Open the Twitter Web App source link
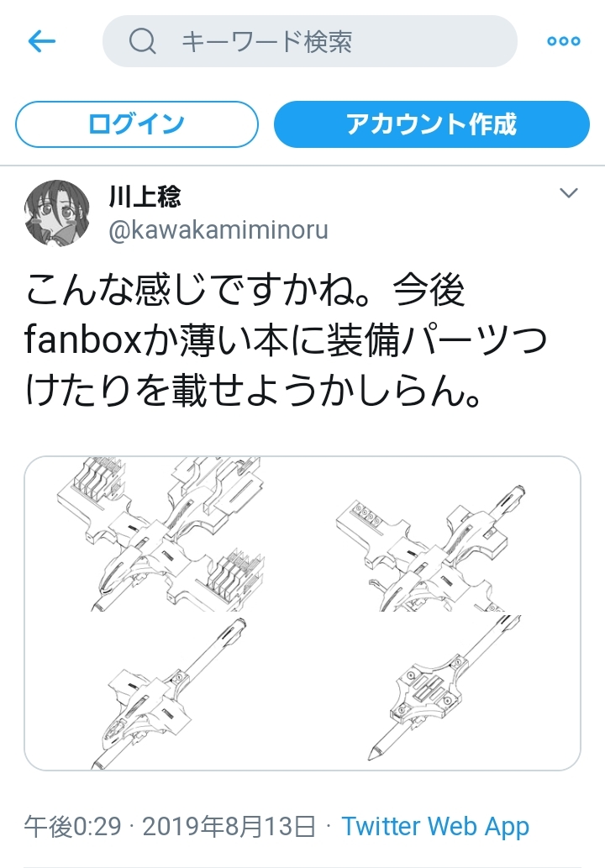 (x=435, y=827)
